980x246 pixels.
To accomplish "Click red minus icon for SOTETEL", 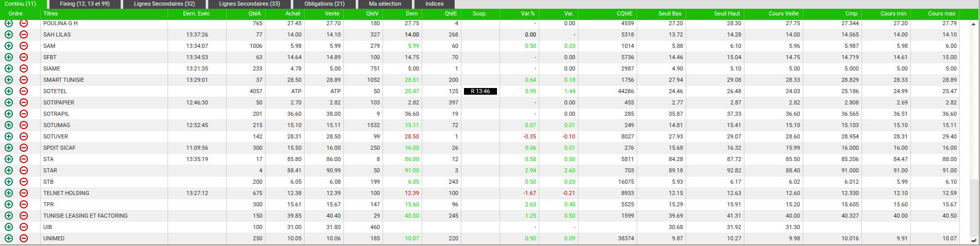I will coord(24,91).
